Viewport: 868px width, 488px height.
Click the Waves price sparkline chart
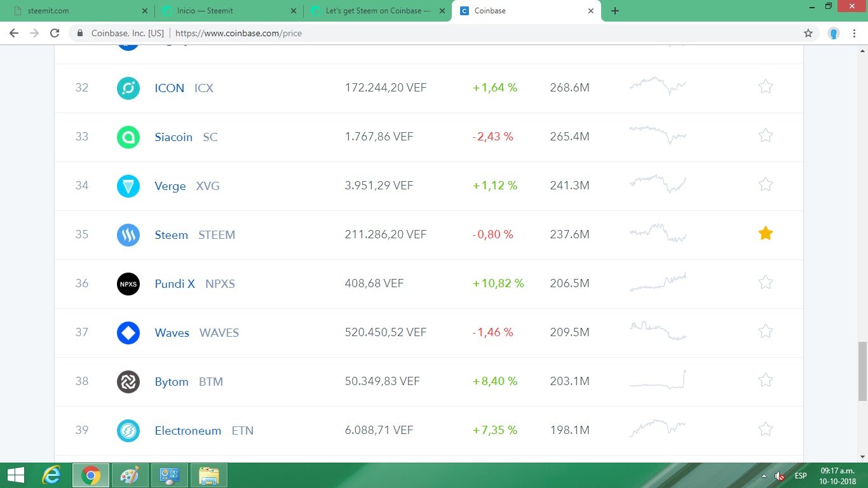[658, 331]
